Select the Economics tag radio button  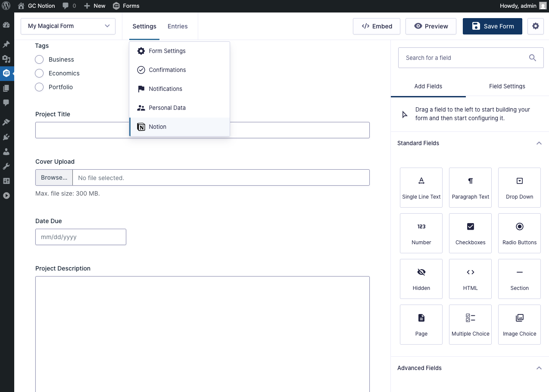[x=39, y=73]
